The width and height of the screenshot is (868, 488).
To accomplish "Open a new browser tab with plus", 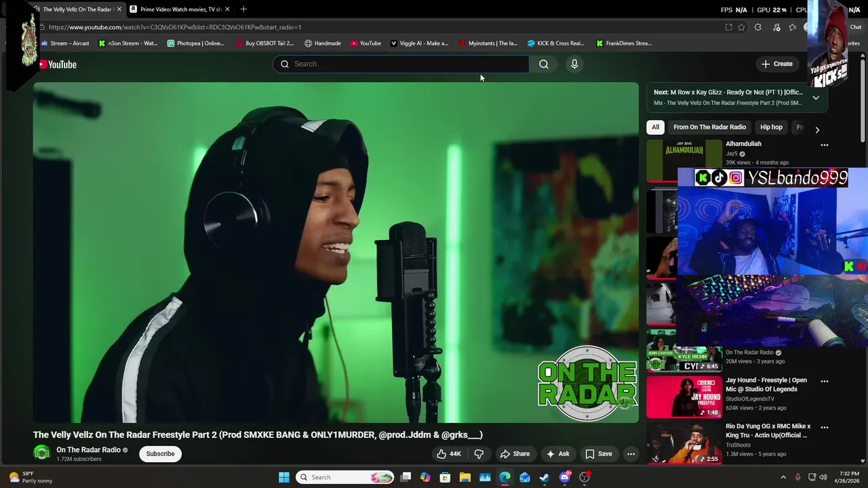I will coord(243,9).
